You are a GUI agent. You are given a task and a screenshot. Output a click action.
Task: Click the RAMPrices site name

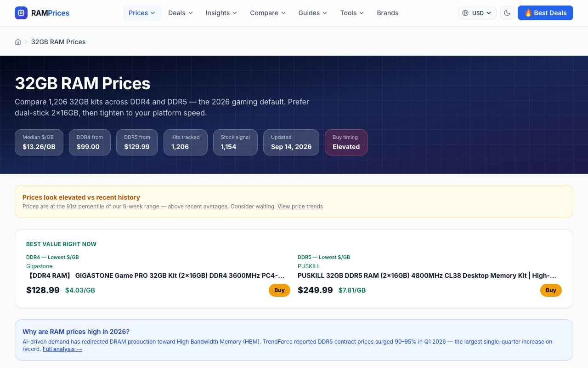point(50,13)
